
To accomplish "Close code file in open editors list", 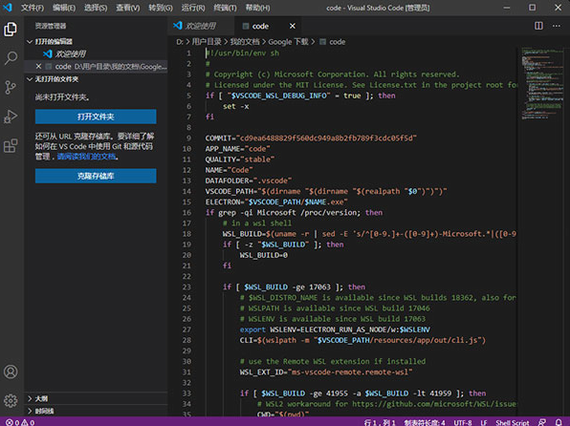I will click(39, 67).
